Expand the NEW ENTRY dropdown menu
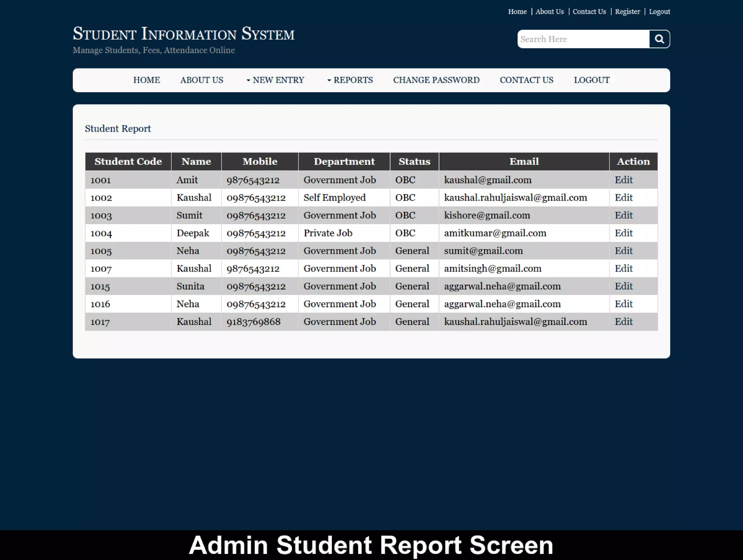This screenshot has height=560, width=743. 275,80
